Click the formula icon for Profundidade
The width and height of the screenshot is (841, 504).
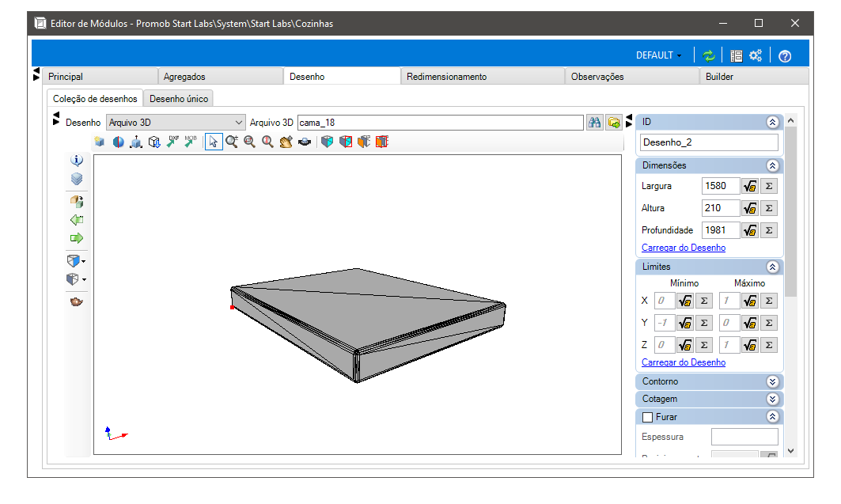click(x=750, y=230)
